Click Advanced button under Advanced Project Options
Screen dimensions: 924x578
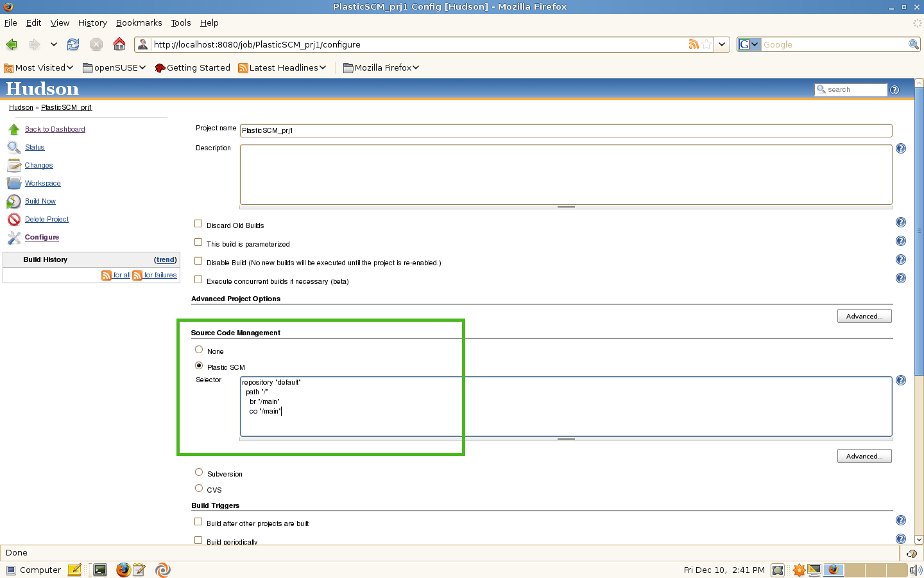pyautogui.click(x=864, y=316)
